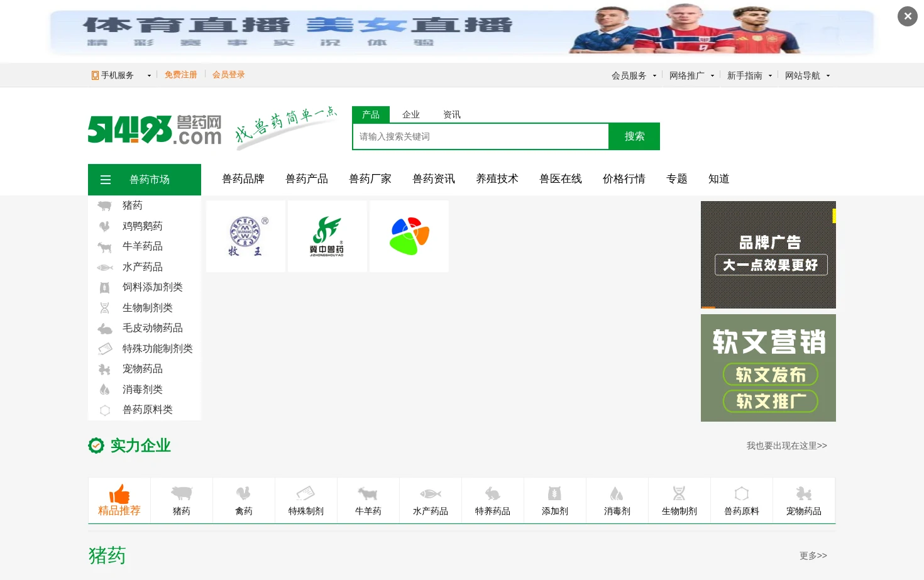Open the 冀中兽药 brand logo
The height and width of the screenshot is (580, 924).
point(327,236)
